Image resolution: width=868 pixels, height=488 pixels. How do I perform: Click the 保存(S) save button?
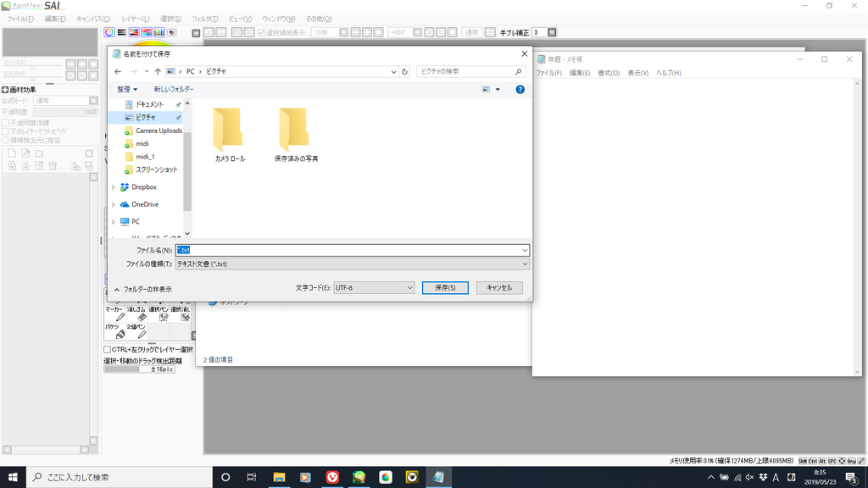coord(445,288)
